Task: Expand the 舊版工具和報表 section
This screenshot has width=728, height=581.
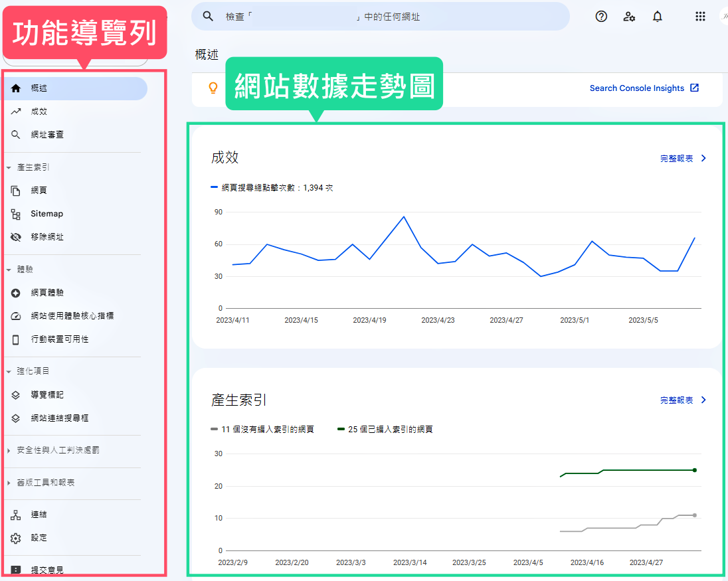Action: pyautogui.click(x=9, y=483)
